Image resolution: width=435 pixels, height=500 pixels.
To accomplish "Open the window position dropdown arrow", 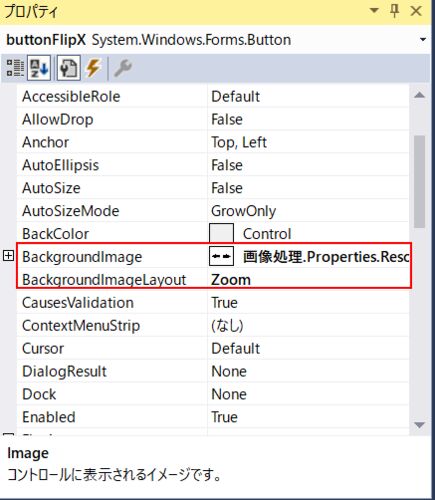I will [374, 10].
